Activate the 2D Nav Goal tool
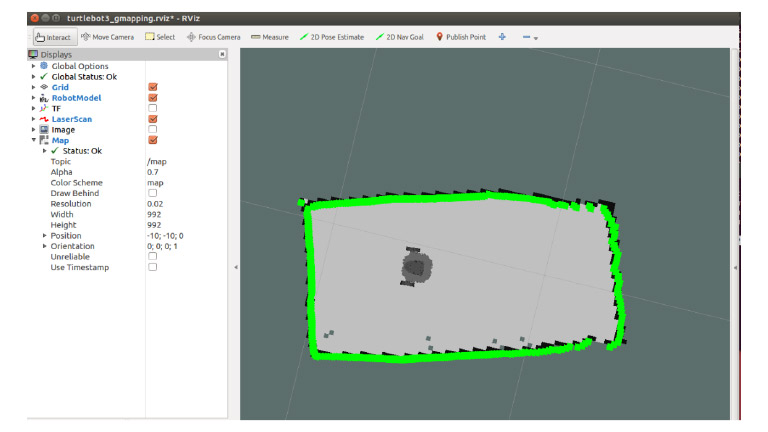The height and width of the screenshot is (432, 768). pos(400,37)
